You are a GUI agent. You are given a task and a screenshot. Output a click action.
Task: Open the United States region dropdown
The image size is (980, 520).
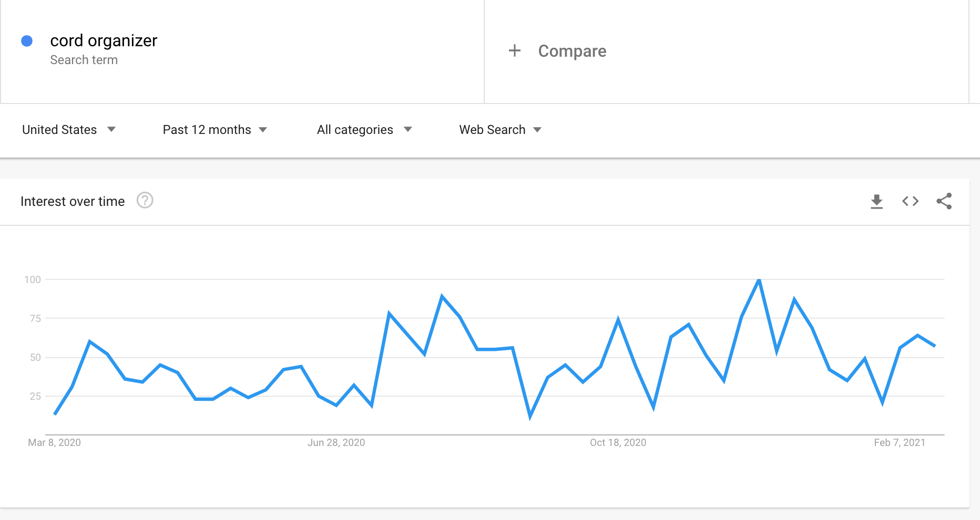(68, 130)
